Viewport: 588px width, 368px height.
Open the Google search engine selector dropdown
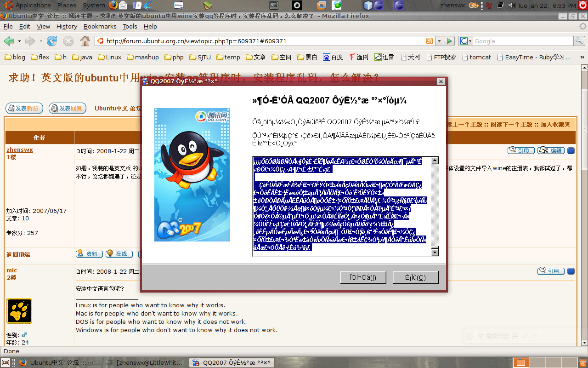coord(466,41)
